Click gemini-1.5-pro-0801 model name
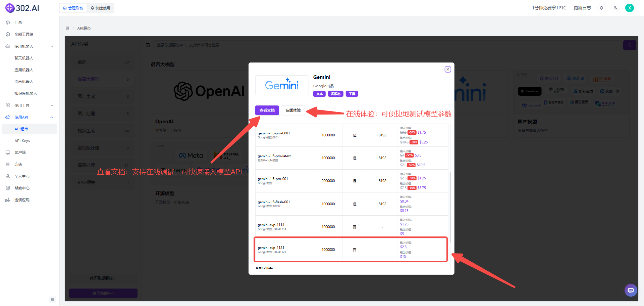The image size is (644, 306). (x=274, y=133)
